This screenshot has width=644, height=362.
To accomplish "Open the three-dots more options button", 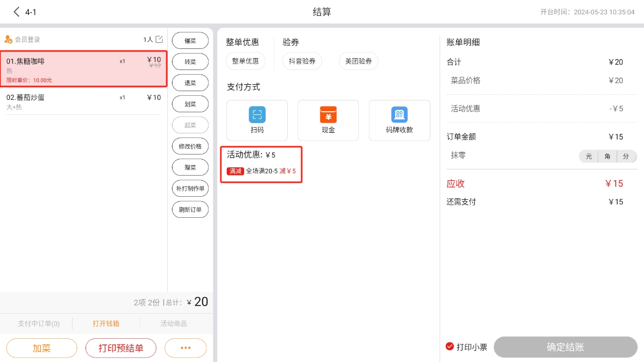I will [185, 348].
